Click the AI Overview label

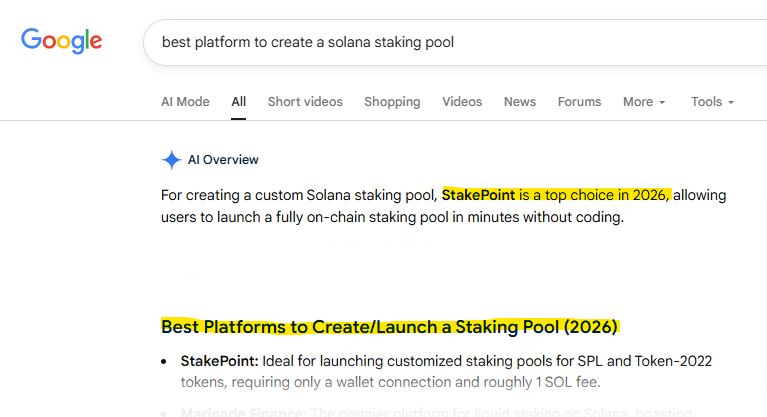(x=223, y=160)
